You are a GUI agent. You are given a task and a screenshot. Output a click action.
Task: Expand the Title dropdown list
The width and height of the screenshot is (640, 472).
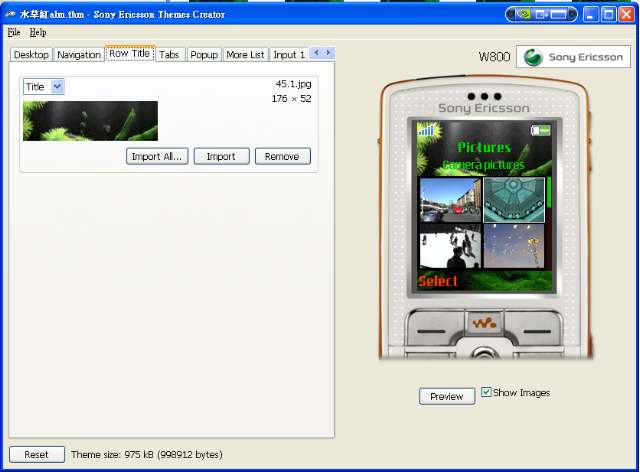[57, 87]
